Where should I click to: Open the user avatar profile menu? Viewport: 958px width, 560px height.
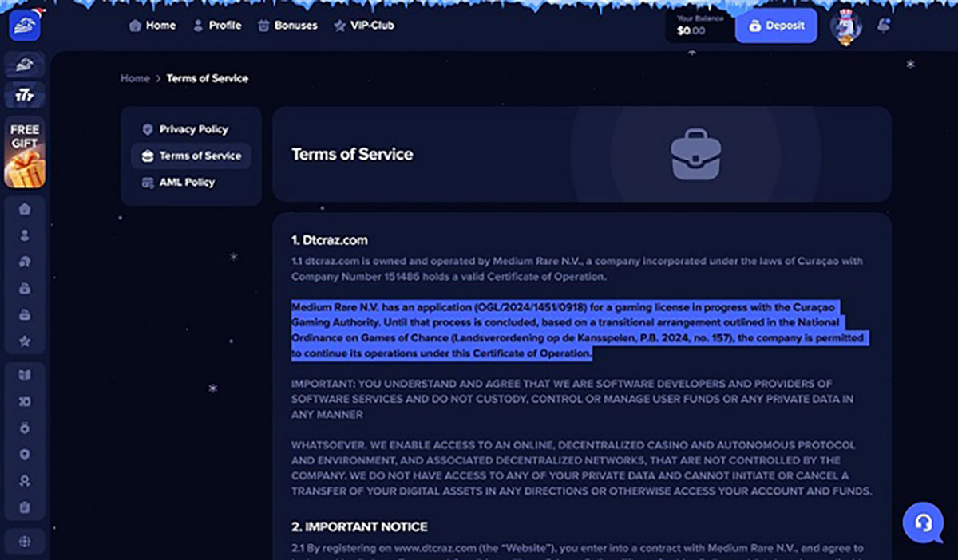click(x=845, y=26)
